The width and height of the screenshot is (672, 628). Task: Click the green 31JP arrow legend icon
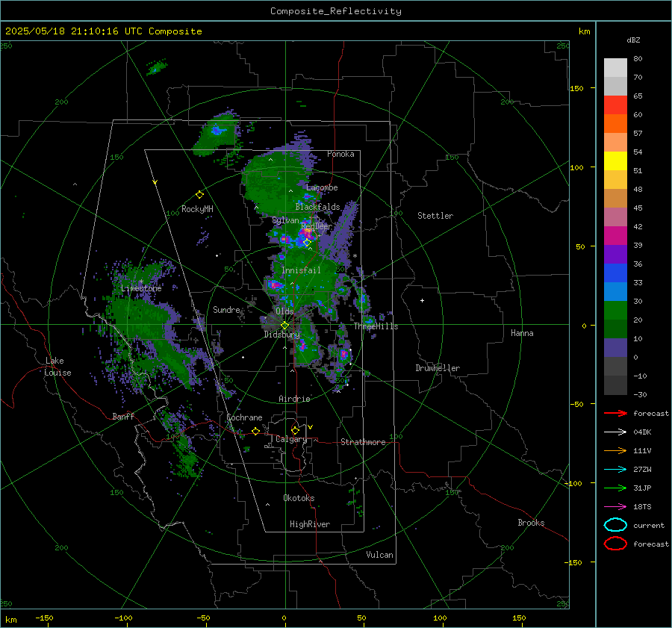tap(615, 488)
